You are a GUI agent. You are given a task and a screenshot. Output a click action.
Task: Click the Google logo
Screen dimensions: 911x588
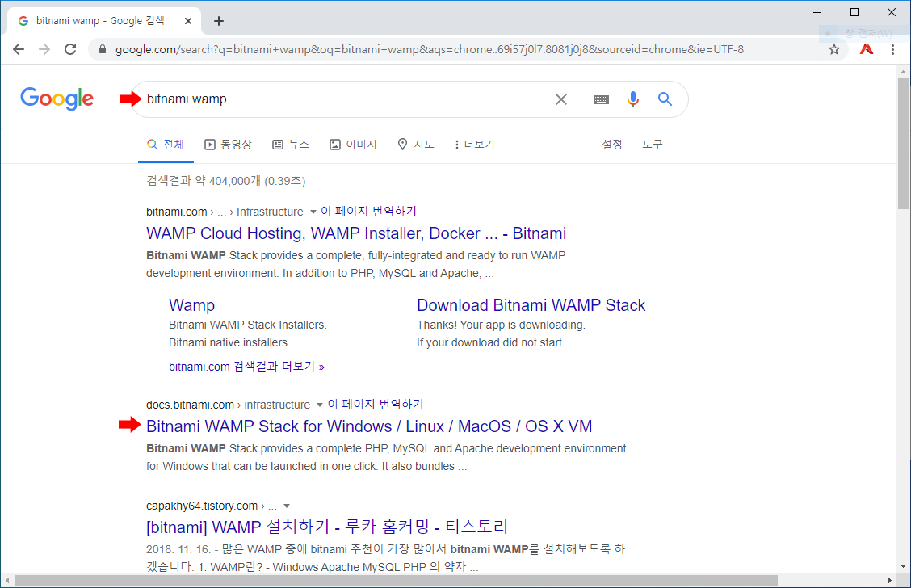pyautogui.click(x=57, y=99)
